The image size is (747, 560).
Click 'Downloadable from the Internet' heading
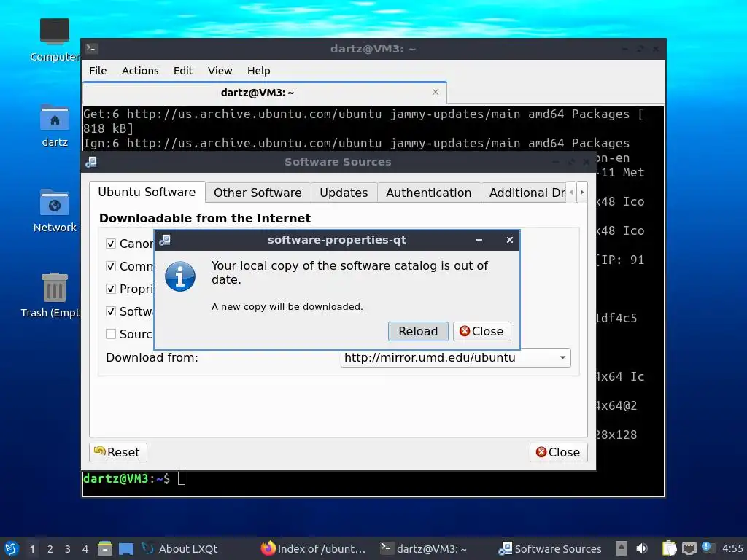click(205, 218)
